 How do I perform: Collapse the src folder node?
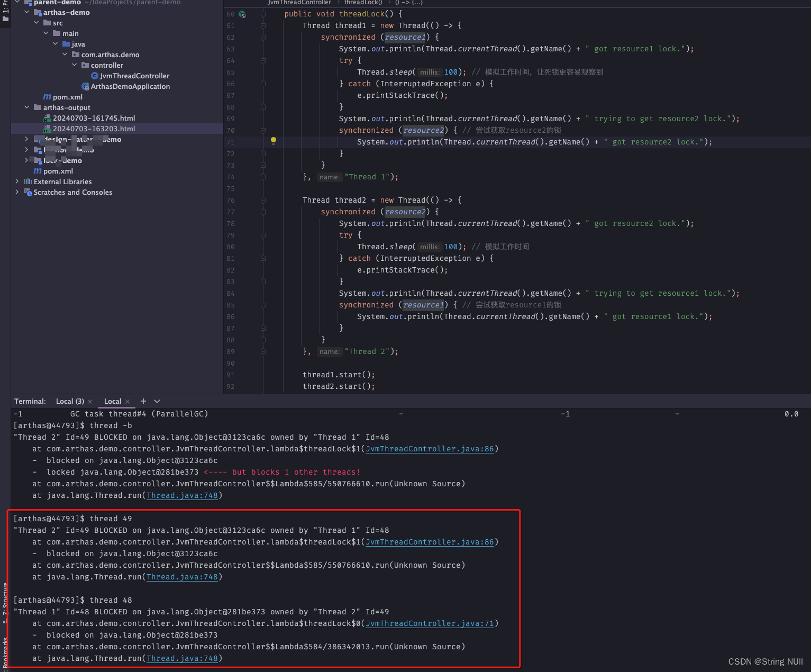coord(37,23)
